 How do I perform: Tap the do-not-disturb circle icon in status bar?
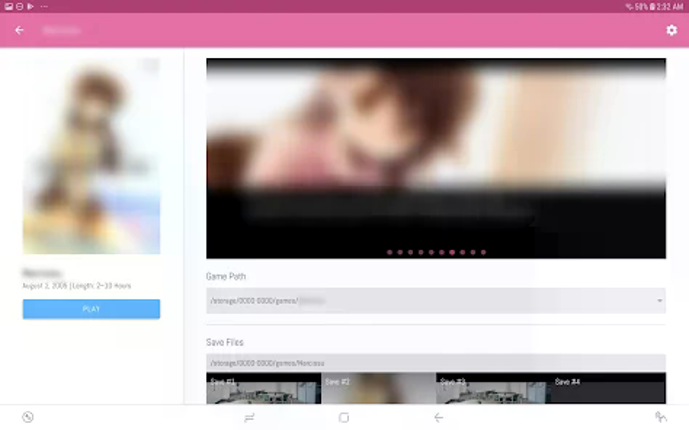(x=20, y=7)
